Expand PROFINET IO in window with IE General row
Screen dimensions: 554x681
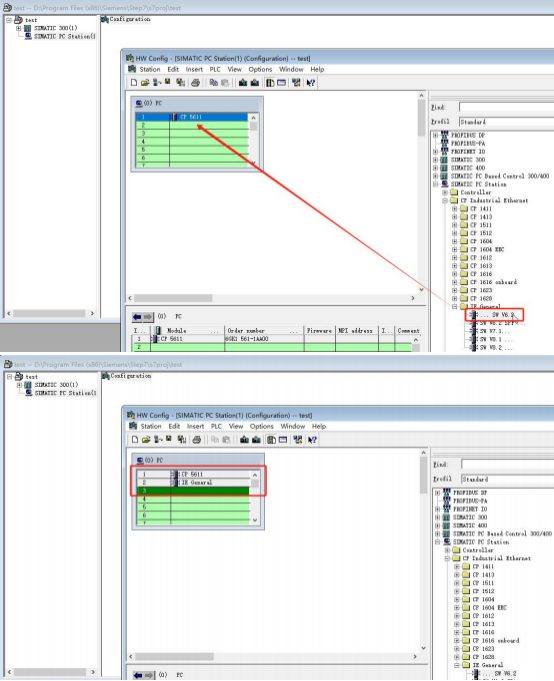click(438, 509)
